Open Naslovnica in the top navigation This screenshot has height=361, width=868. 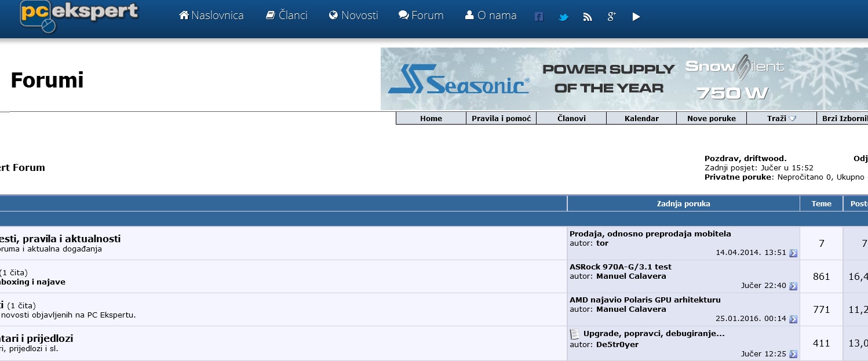[211, 16]
